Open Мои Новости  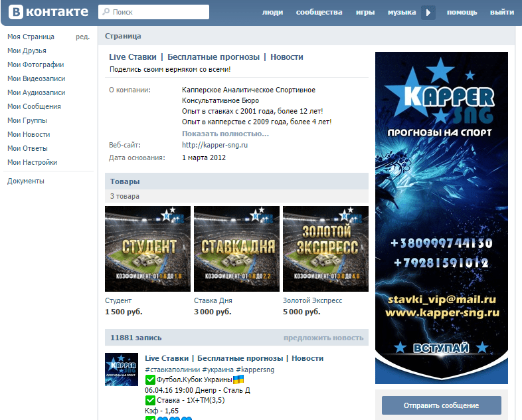pyautogui.click(x=29, y=134)
